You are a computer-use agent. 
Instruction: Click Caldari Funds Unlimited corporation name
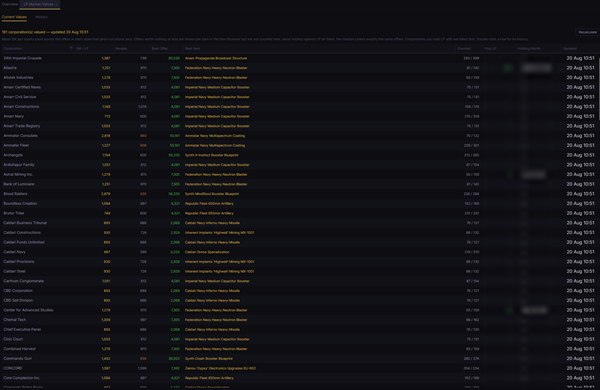24,242
